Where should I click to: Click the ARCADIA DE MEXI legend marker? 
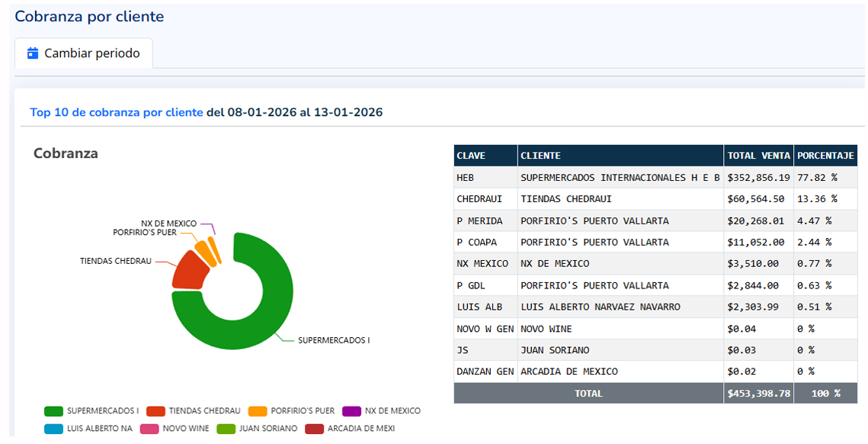314,429
